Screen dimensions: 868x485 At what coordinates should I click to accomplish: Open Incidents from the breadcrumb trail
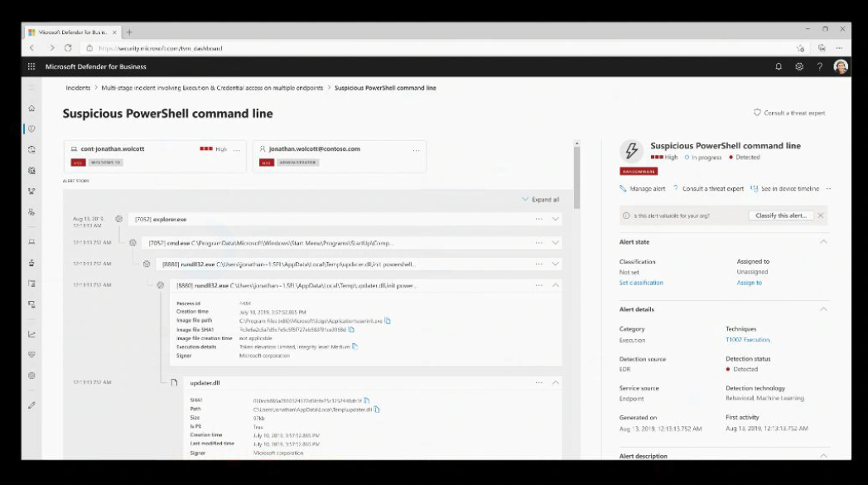tap(75, 87)
